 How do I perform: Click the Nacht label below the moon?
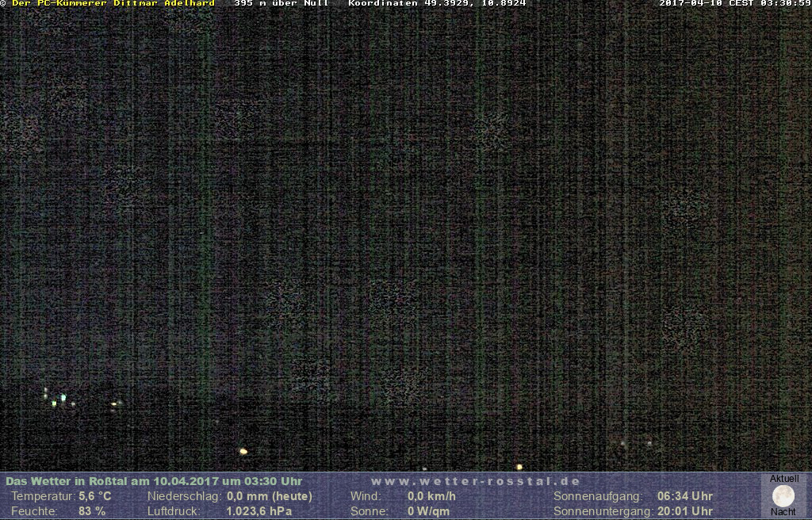click(x=783, y=512)
